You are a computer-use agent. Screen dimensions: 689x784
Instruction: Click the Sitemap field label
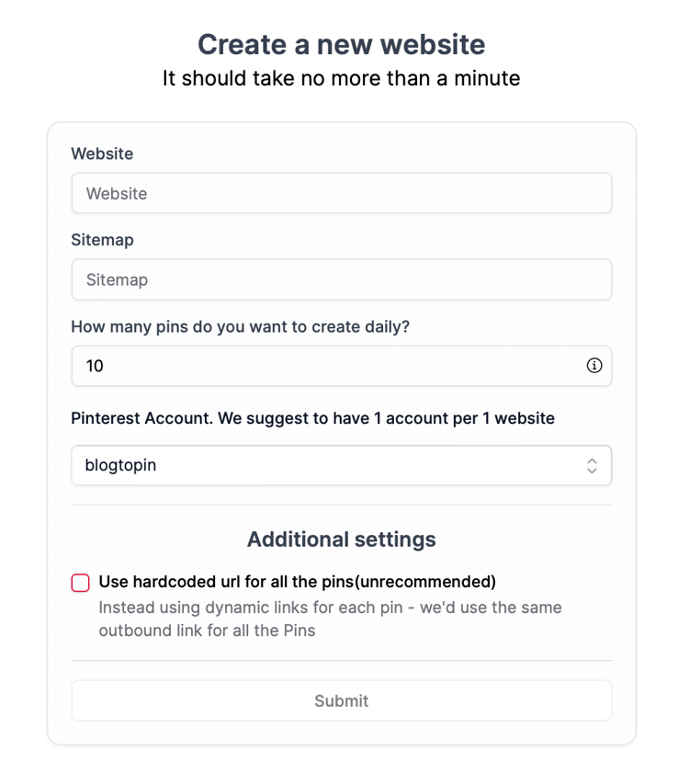[x=102, y=240]
